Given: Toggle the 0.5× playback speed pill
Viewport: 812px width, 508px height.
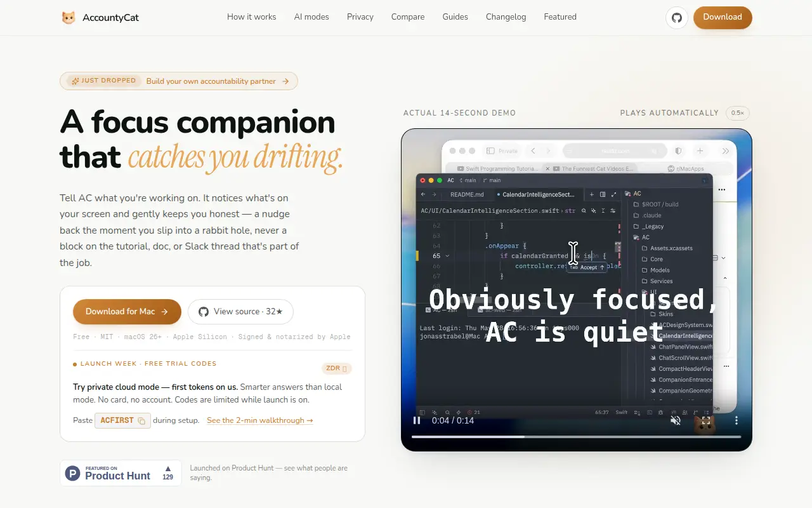Looking at the screenshot, I should (x=738, y=113).
